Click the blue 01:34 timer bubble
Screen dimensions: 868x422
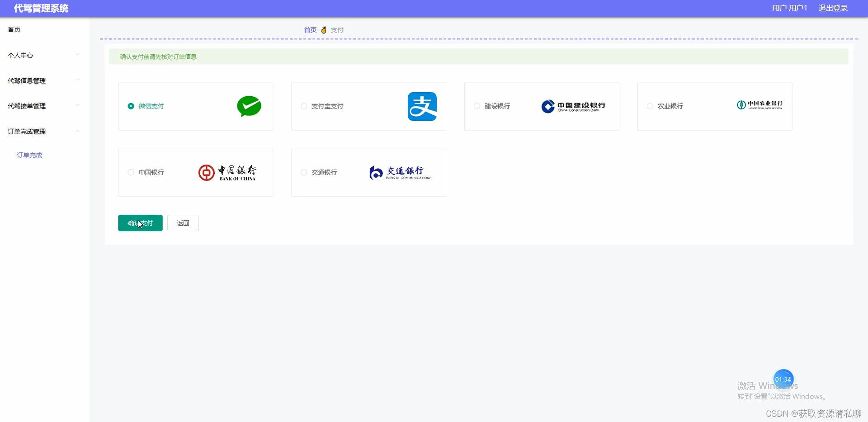(x=783, y=379)
